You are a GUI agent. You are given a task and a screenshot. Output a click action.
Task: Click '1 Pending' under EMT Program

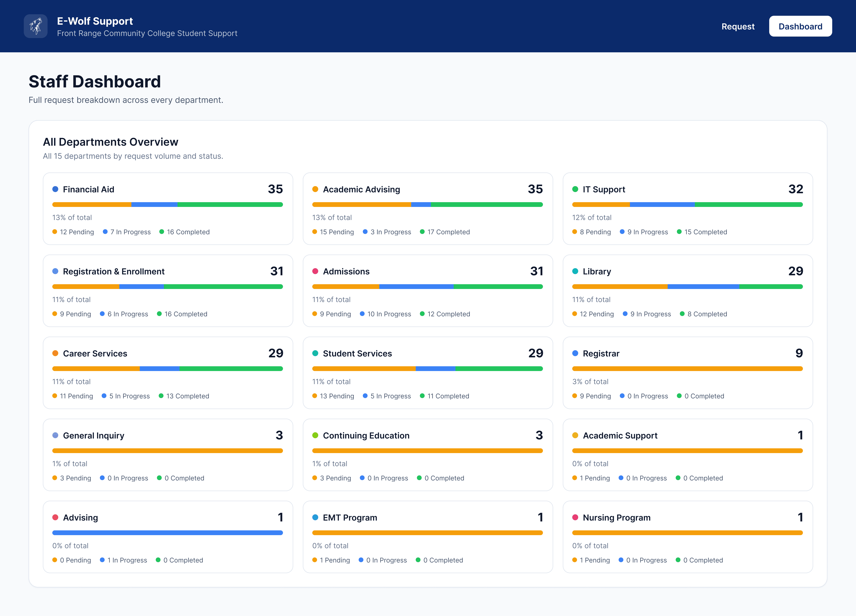coord(331,560)
